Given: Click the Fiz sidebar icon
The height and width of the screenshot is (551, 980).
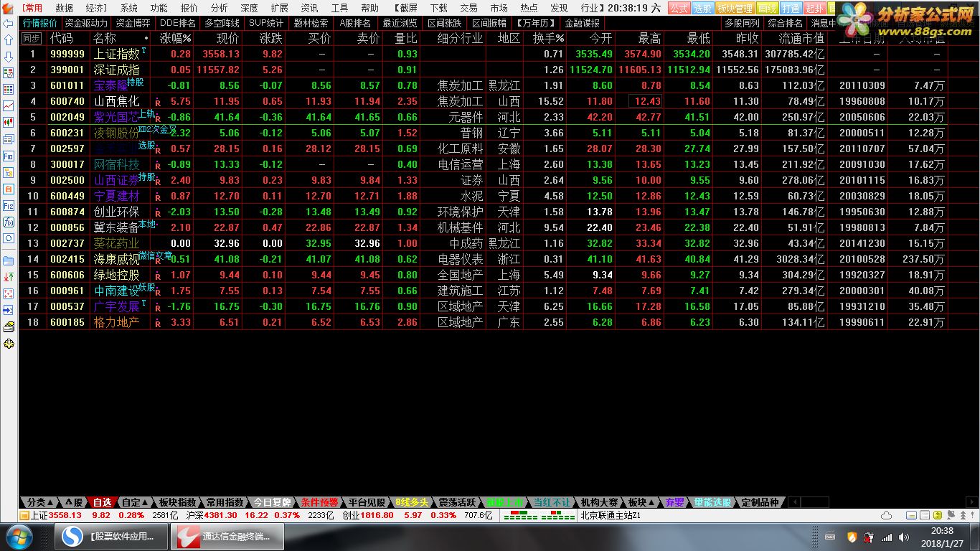Looking at the screenshot, I should [9, 205].
